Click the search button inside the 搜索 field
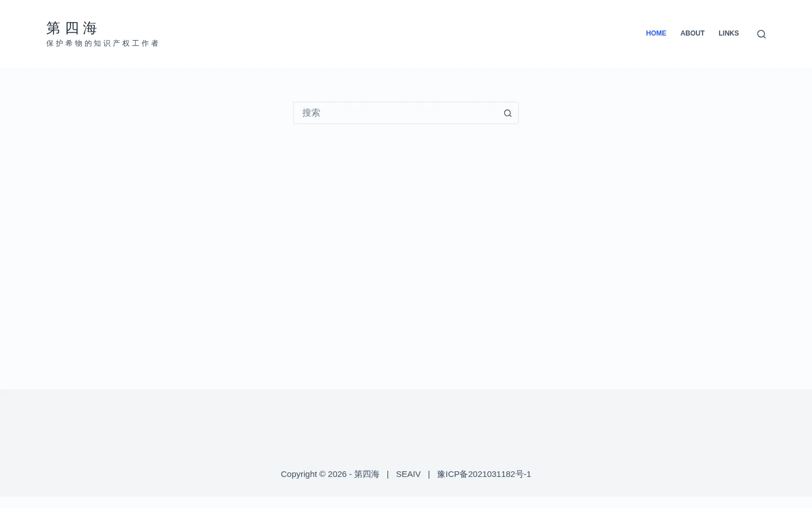This screenshot has height=508, width=812. tap(507, 113)
